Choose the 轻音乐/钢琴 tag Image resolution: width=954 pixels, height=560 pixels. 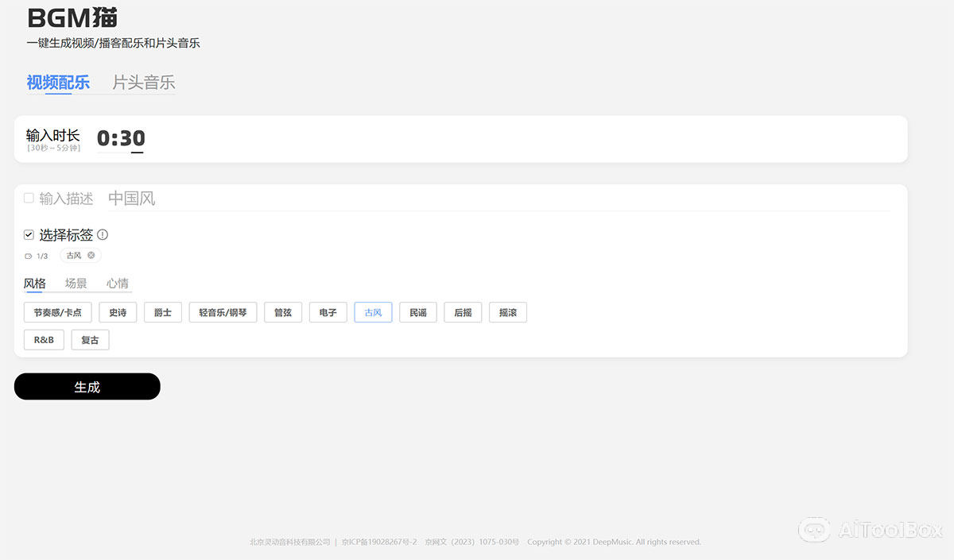[223, 313]
